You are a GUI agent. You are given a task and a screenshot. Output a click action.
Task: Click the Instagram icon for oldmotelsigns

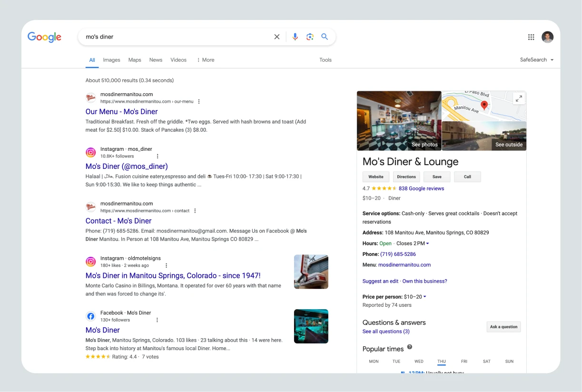click(x=90, y=262)
